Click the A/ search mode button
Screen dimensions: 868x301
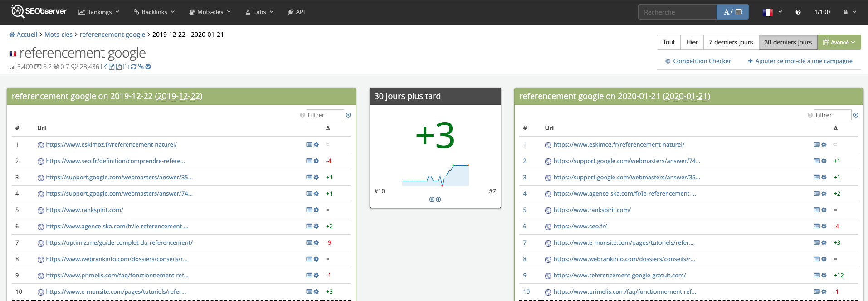tap(732, 12)
